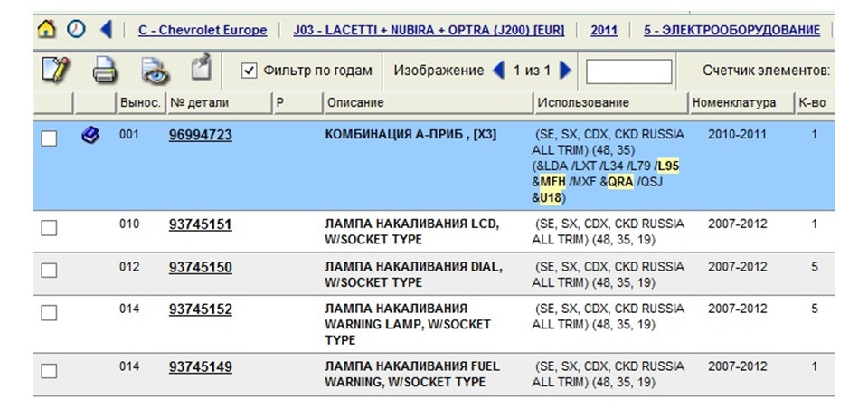Viewport: 868px width, 409px height.
Task: Open the C - Chevrolet Europe breadcrumb
Action: [203, 30]
